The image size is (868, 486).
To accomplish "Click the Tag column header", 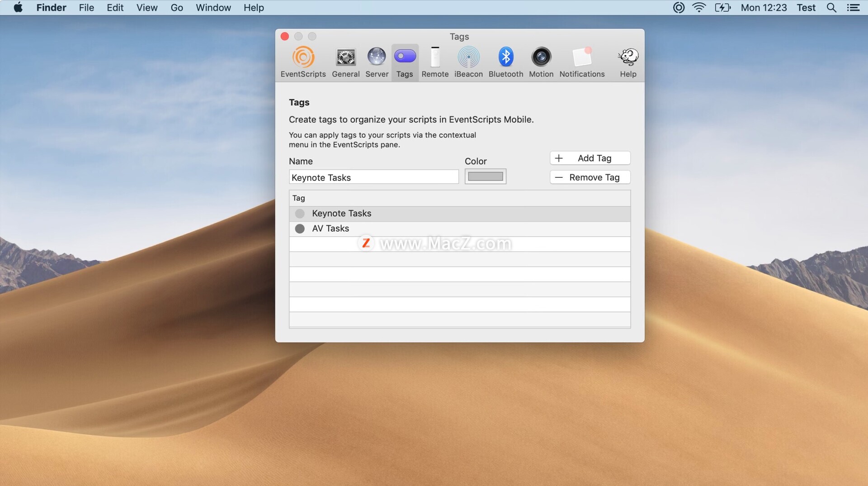I will tap(460, 198).
